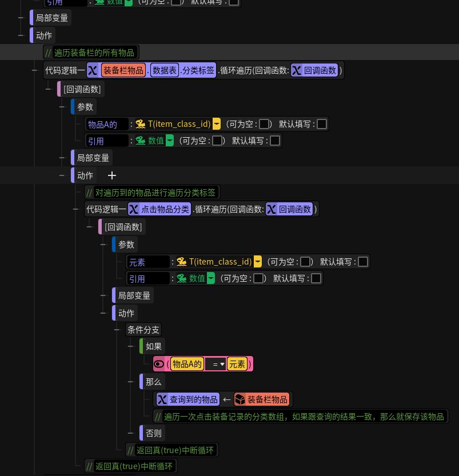This screenshot has width=459, height=476.
Task: Select the 那么 label
Action: 154,382
